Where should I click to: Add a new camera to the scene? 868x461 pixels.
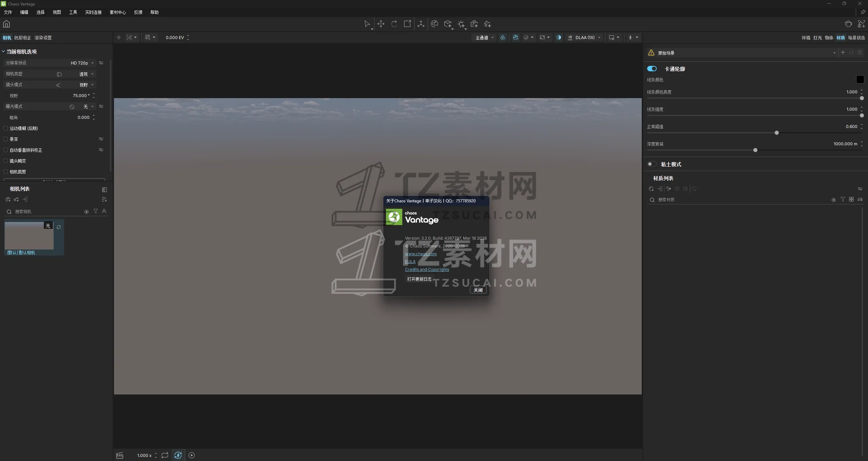click(x=474, y=24)
